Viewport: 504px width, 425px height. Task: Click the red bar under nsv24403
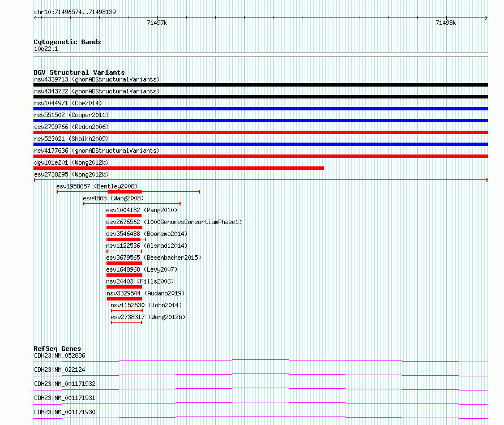coord(124,287)
